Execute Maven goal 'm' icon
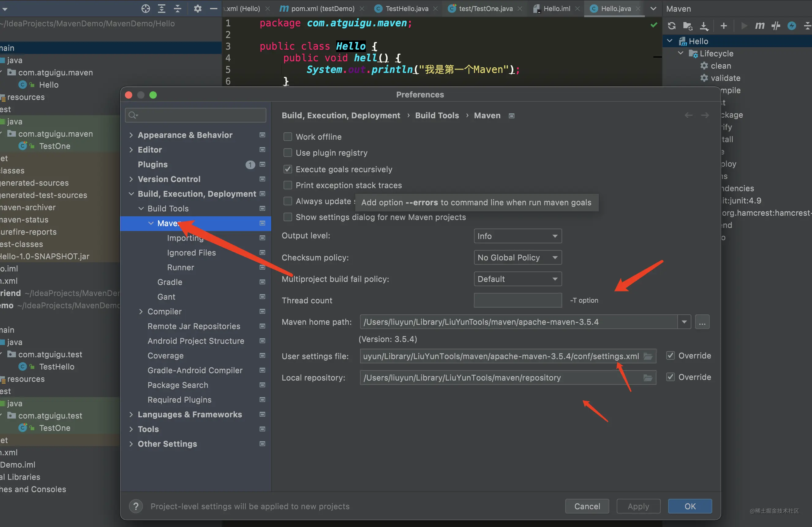 [759, 26]
